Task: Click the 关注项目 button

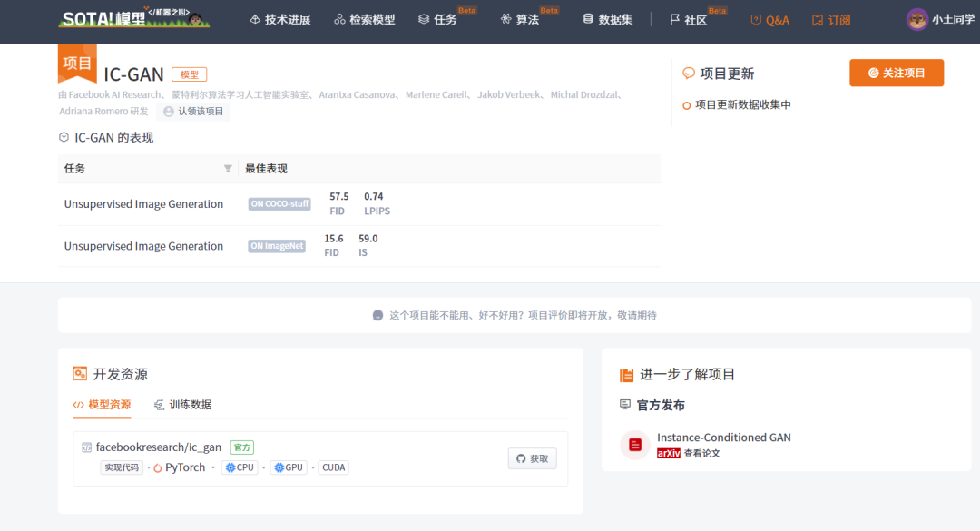Action: tap(897, 74)
